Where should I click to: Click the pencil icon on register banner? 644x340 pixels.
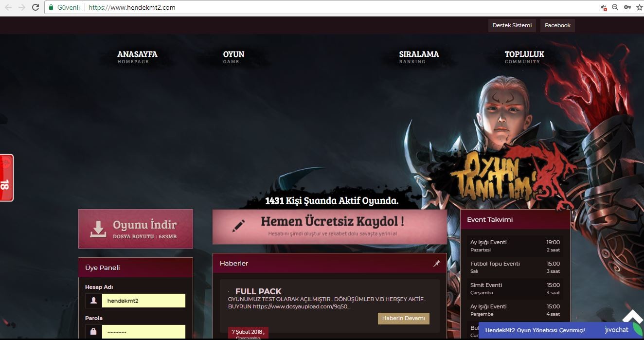tap(238, 226)
